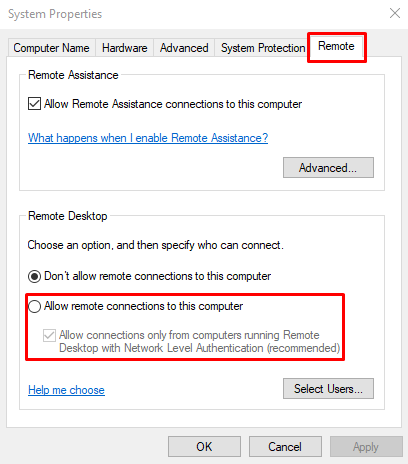The image size is (408, 464).
Task: Click the Apply button
Action: click(366, 446)
